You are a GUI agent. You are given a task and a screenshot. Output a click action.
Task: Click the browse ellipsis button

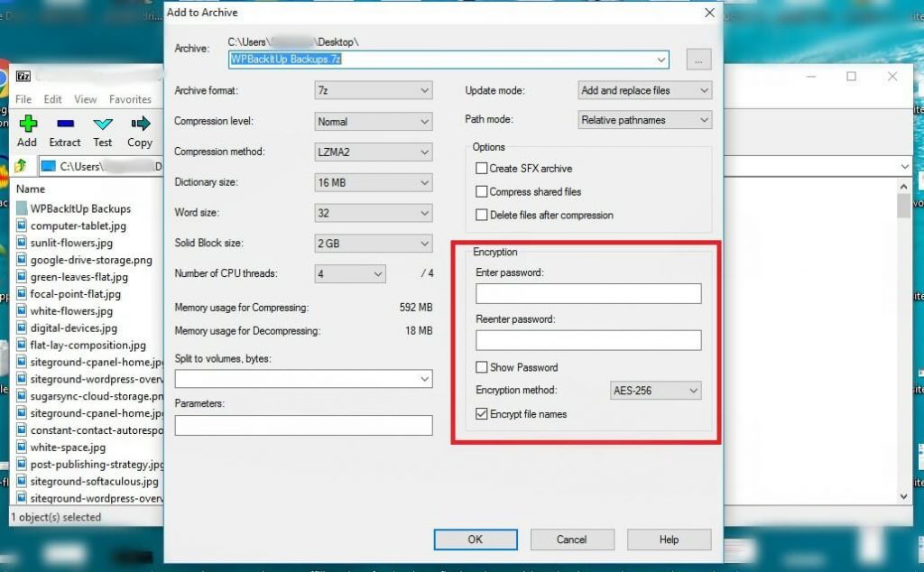click(698, 60)
